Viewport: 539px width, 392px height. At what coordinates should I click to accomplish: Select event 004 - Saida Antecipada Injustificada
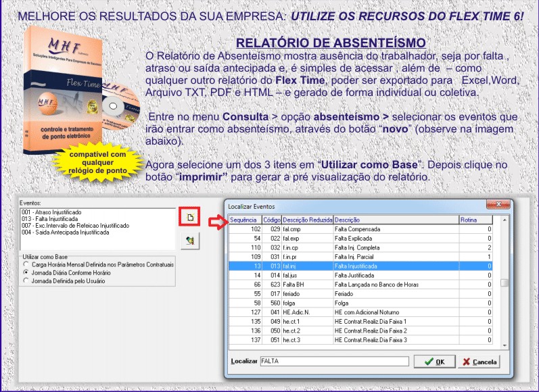(x=66, y=232)
